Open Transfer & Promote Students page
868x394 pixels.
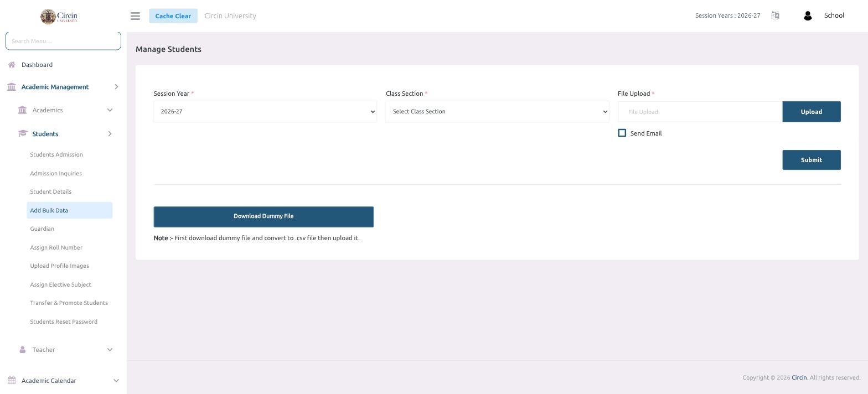(69, 303)
